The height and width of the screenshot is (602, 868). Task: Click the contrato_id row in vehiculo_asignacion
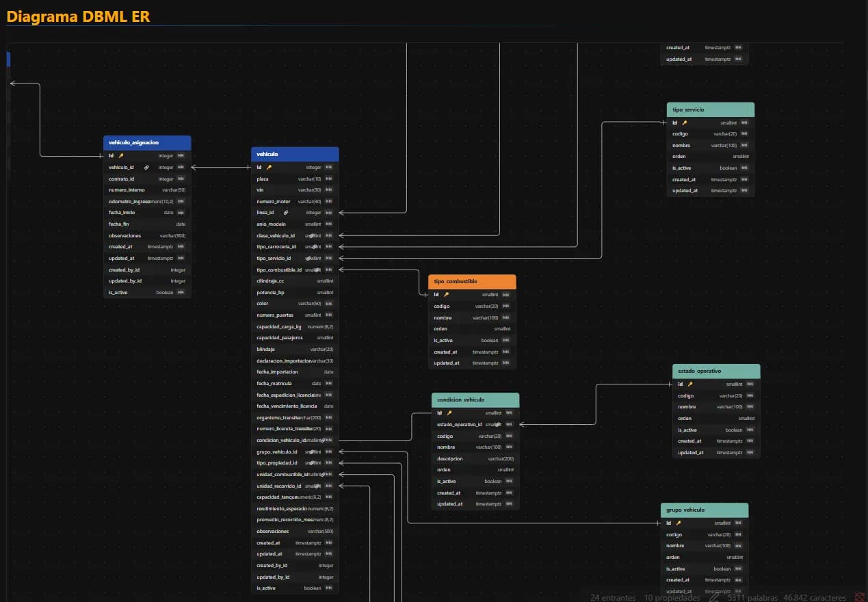(x=147, y=179)
